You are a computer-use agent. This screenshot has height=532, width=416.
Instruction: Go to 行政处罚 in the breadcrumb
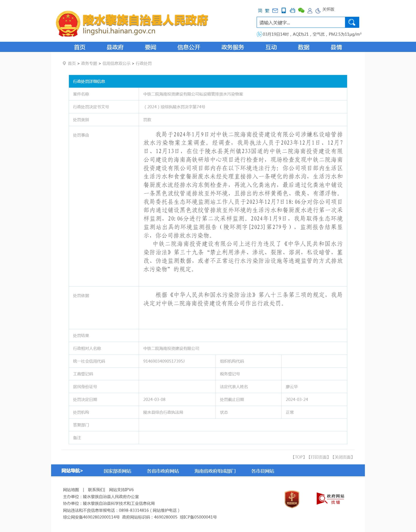(x=144, y=63)
